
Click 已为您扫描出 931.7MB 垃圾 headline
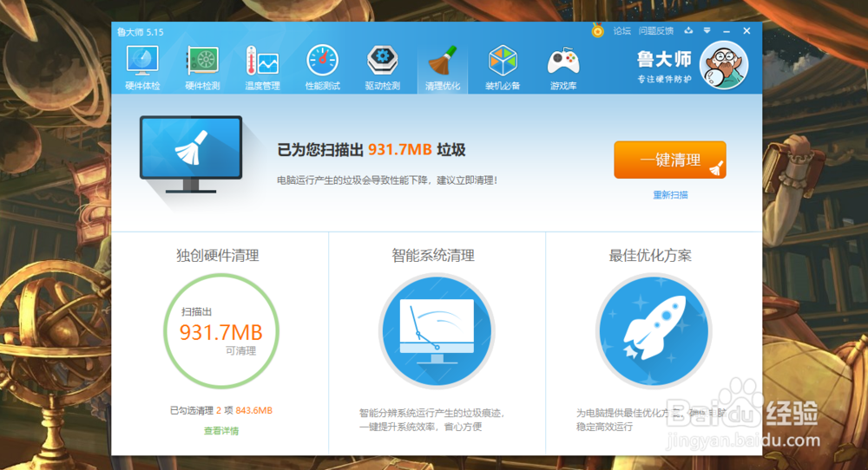tap(372, 150)
